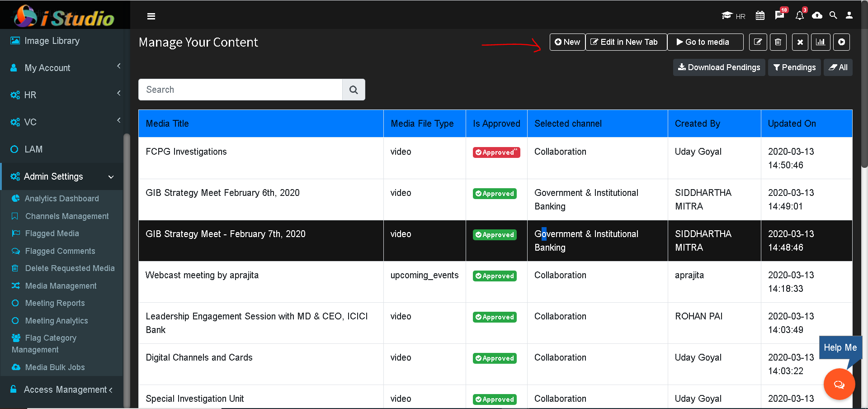This screenshot has height=409, width=868.
Task: Click Approved badge for Digital Channels row
Action: click(495, 358)
